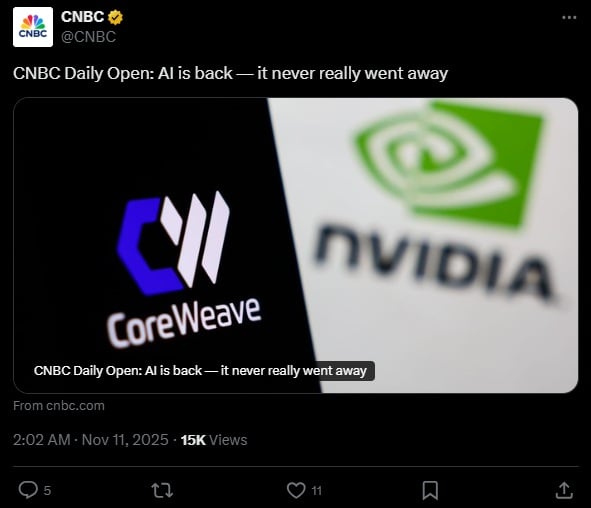Click the CNBC peacock profile avatar
Viewport: 591px width, 508px height.
(x=33, y=27)
